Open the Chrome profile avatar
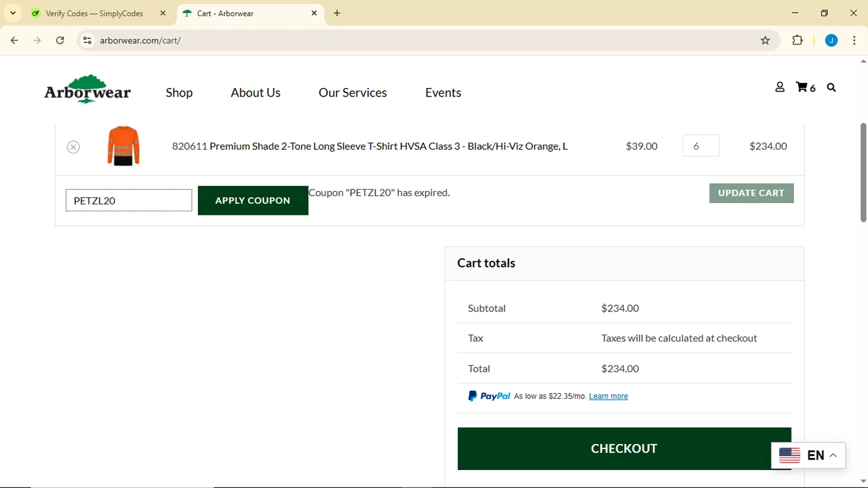This screenshot has height=488, width=868. (832, 41)
